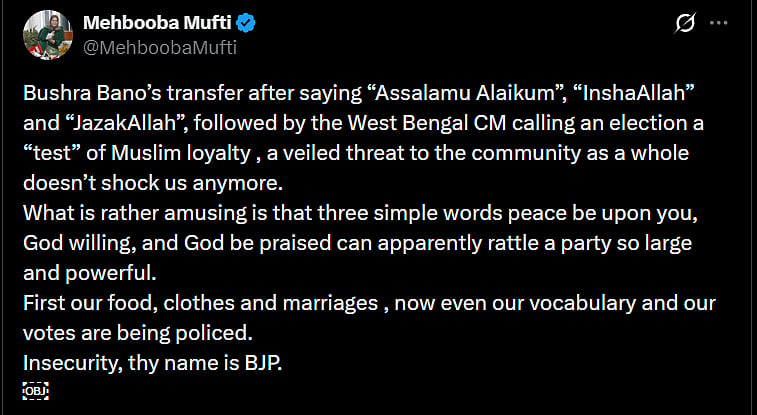This screenshot has height=415, width=757.
Task: Open the three-dot more options menu
Action: [719, 23]
